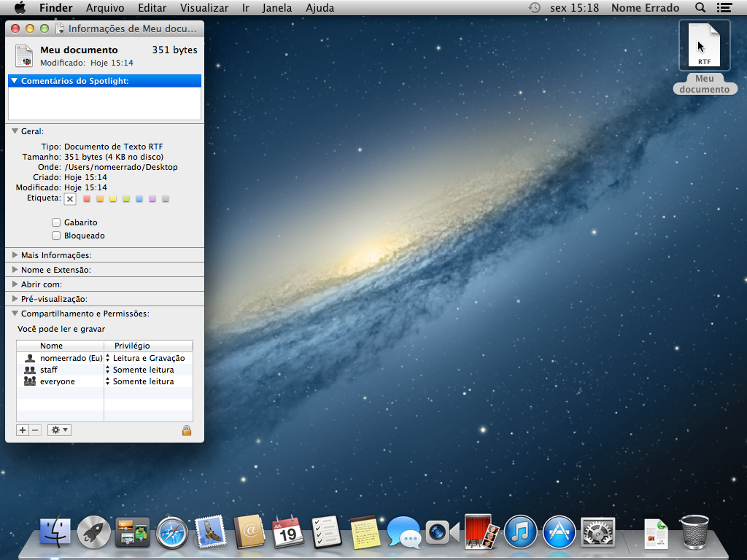The width and height of the screenshot is (747, 560).
Task: Enable the Bloqueado checkbox
Action: (x=56, y=236)
